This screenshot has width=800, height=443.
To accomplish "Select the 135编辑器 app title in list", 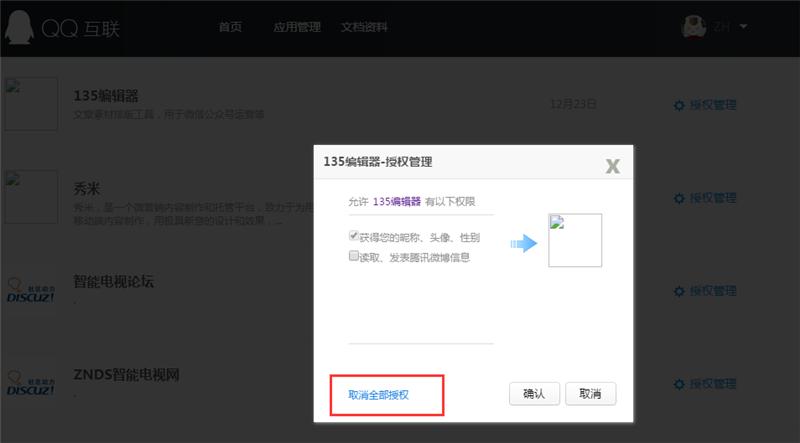I will (106, 95).
